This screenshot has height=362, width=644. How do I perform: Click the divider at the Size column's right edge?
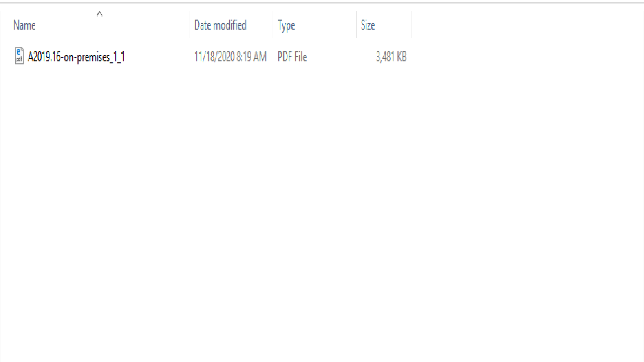(412, 25)
